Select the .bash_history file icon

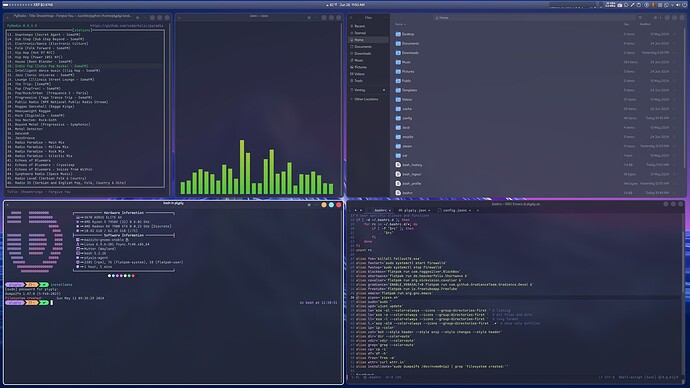pos(398,165)
